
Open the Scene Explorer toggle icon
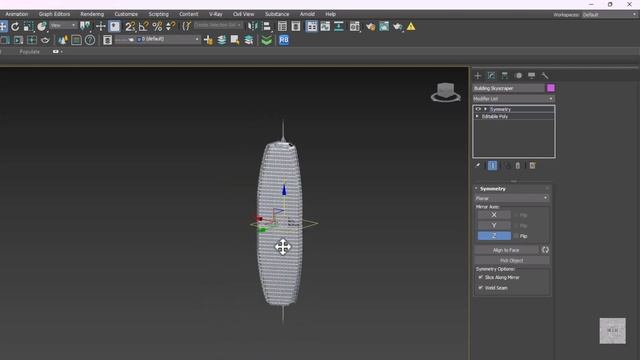pos(282,27)
